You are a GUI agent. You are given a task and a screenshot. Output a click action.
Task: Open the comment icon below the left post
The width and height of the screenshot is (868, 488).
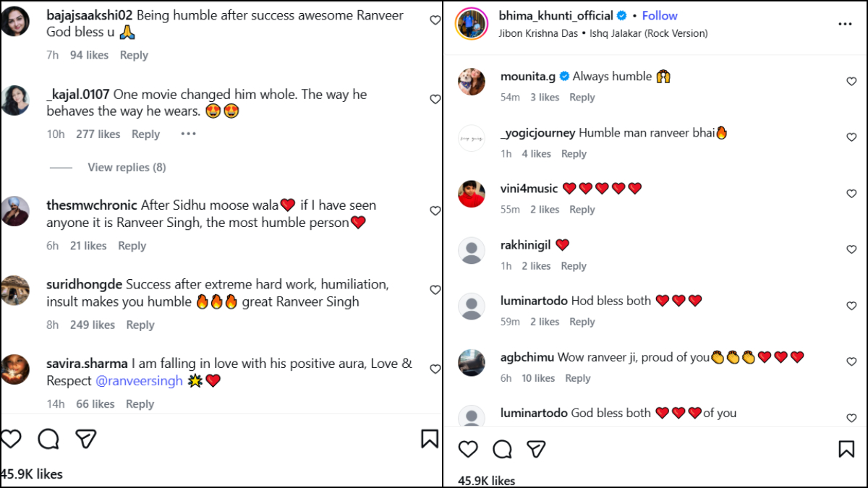coord(48,439)
